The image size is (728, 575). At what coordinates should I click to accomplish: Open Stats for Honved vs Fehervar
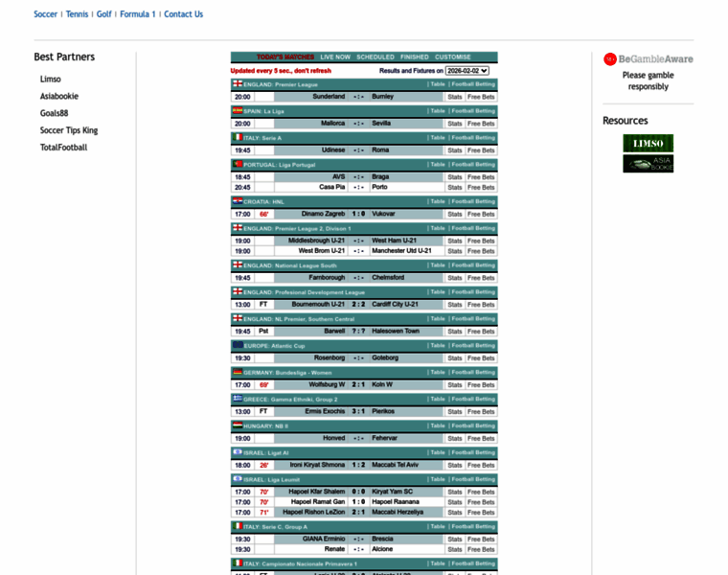point(455,439)
